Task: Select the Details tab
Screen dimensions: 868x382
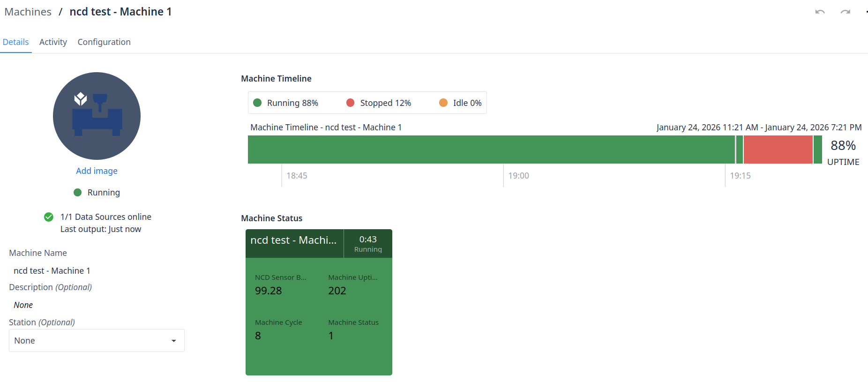Action: point(15,42)
